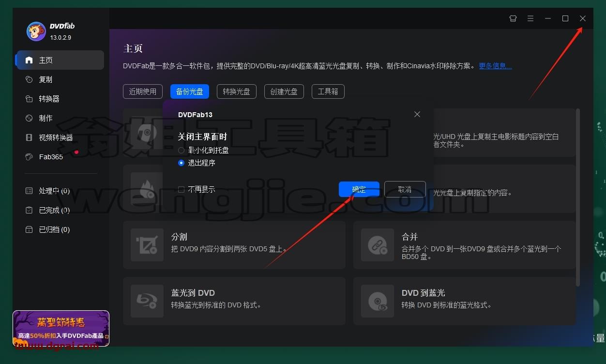This screenshot has width=606, height=364.
Task: Open the Halloween sale promotional banner
Action: pyautogui.click(x=61, y=328)
